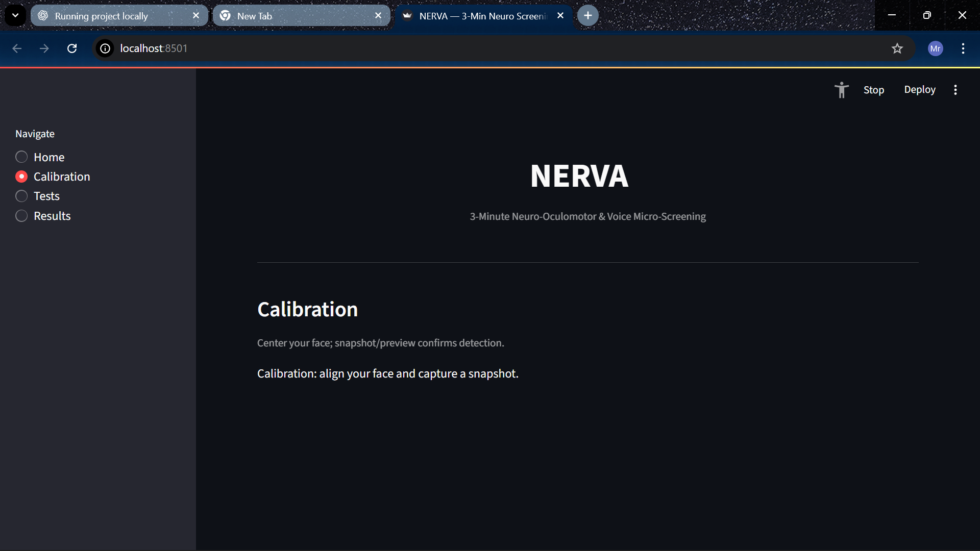Close the NERVA browser tab
Image resolution: width=980 pixels, height=551 pixels.
[560, 16]
